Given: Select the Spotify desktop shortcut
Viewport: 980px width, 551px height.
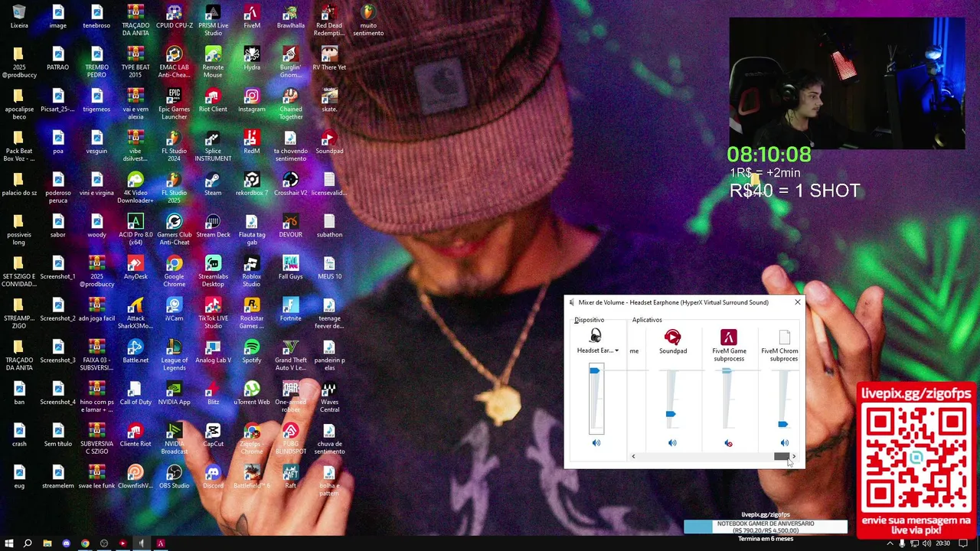Looking at the screenshot, I should pos(252,351).
